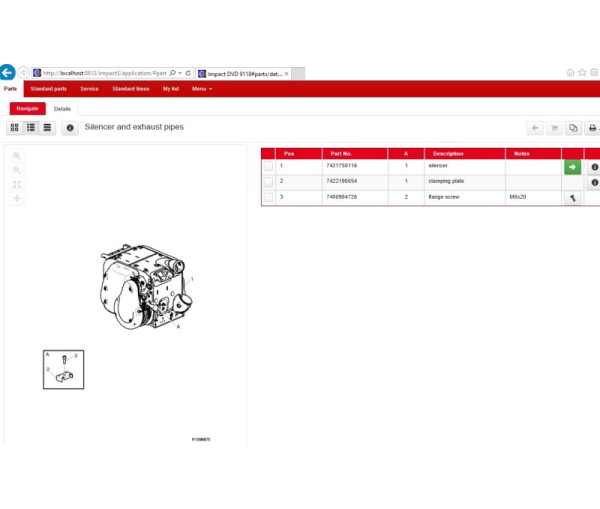Zoom in on the parts diagram

pos(17,156)
